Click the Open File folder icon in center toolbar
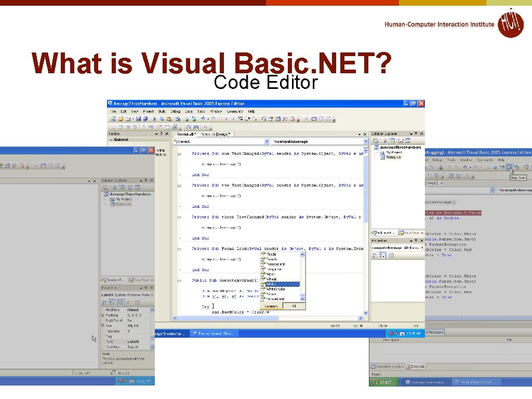The width and height of the screenshot is (532, 399). pos(121,119)
